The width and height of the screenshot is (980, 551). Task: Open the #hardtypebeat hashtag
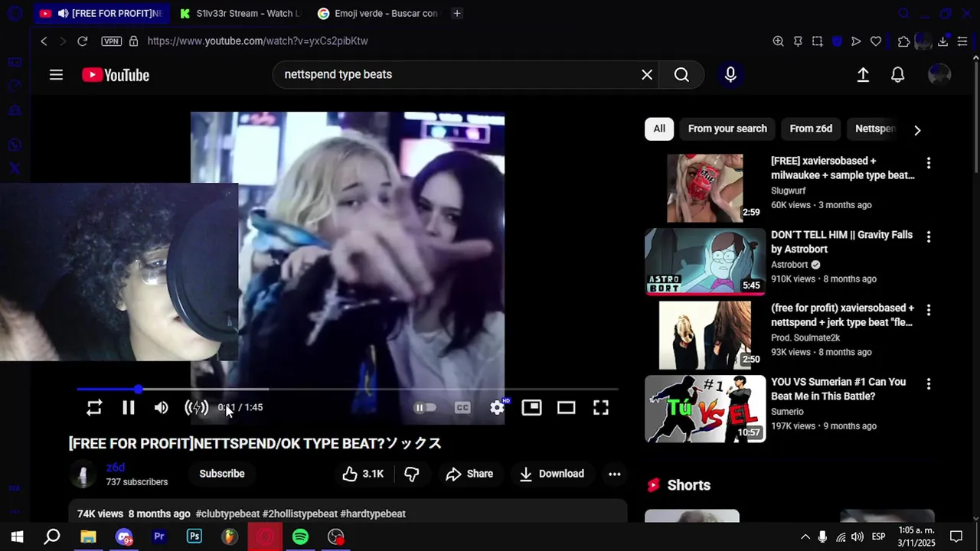pyautogui.click(x=373, y=514)
